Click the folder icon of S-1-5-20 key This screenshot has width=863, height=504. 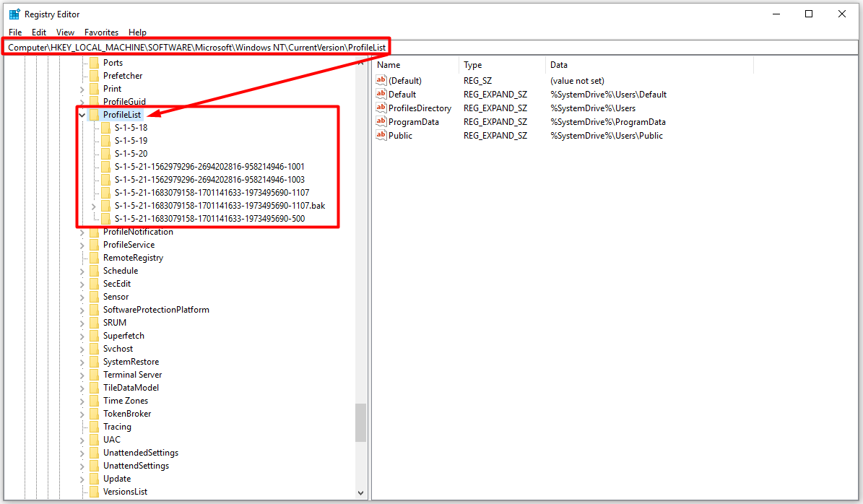[105, 154]
